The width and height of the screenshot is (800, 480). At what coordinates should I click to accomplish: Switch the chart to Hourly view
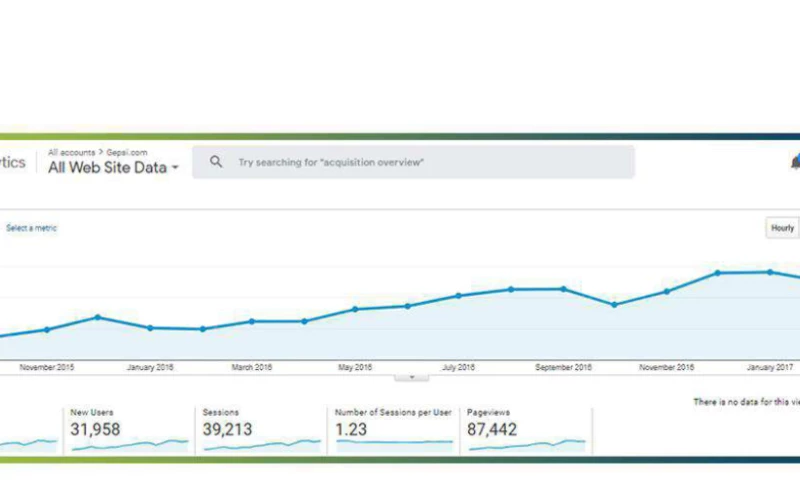coord(782,228)
